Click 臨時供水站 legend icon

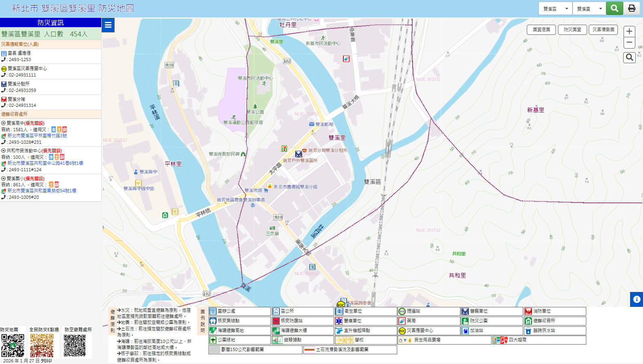coord(528,330)
